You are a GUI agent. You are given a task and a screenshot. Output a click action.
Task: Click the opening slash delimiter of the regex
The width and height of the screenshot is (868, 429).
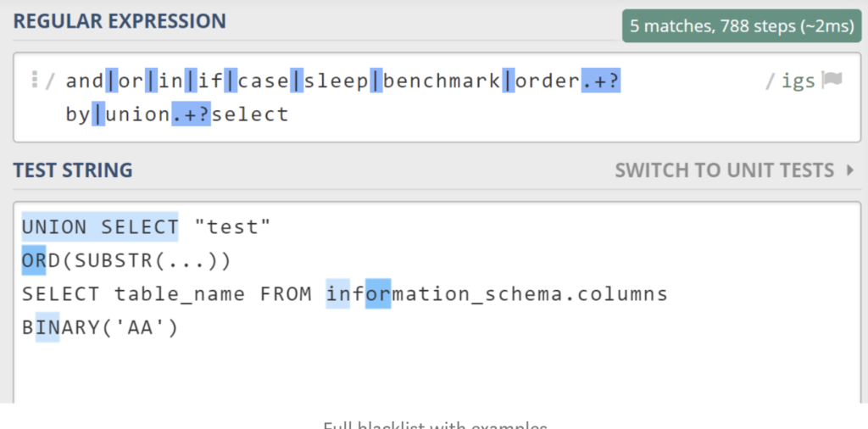click(51, 81)
